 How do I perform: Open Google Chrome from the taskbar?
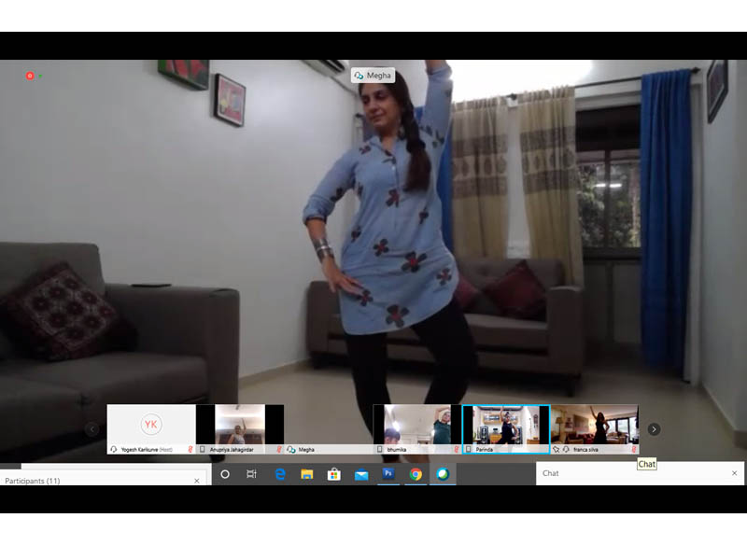pyautogui.click(x=416, y=474)
